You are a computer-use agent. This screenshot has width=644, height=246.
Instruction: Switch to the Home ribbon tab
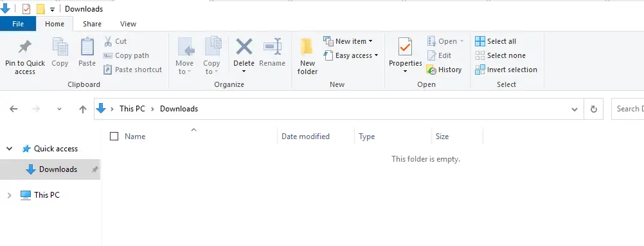55,24
